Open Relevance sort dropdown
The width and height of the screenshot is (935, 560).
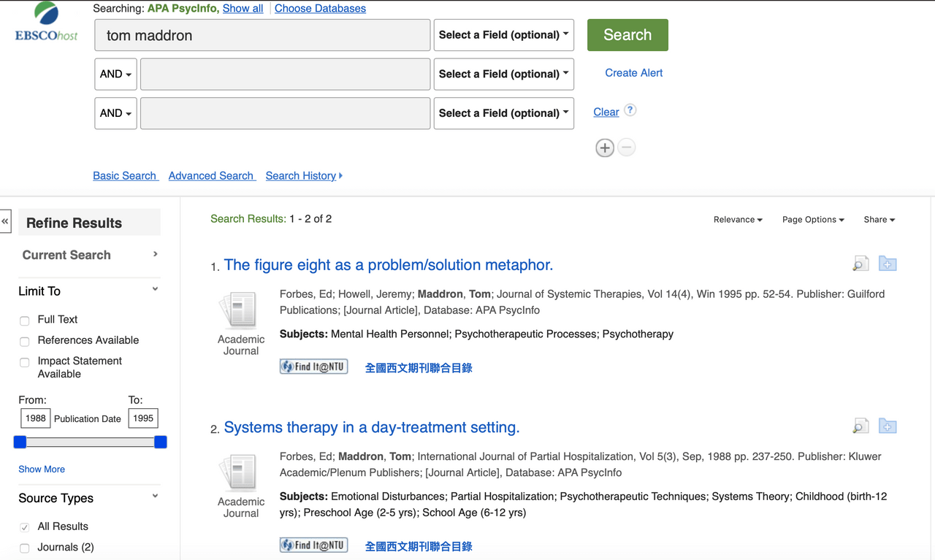[738, 220]
